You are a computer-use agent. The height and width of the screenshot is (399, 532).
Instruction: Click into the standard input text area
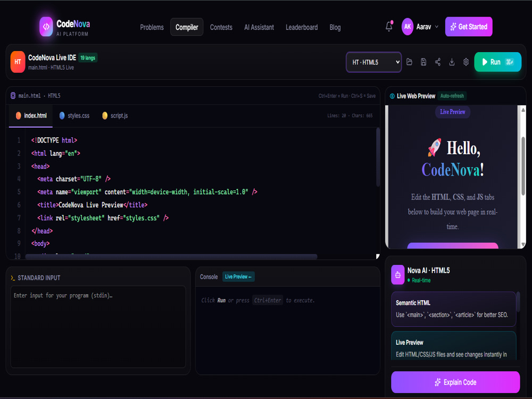[x=98, y=327]
